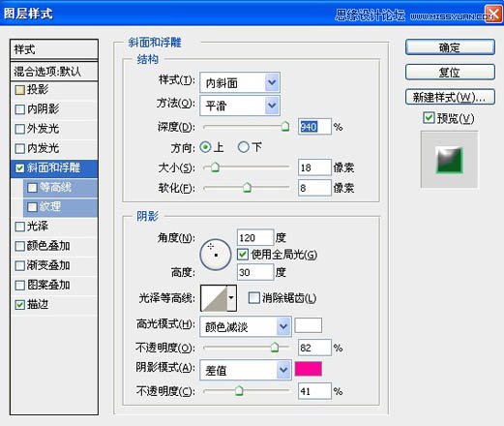
Task: Select the 上 direction radio button
Action: [205, 147]
